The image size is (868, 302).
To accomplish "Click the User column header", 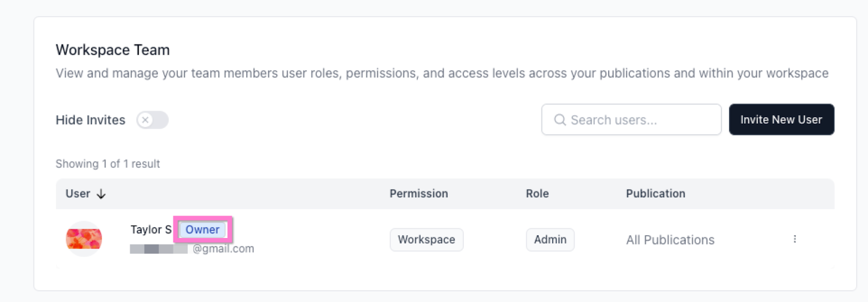I will tap(78, 194).
